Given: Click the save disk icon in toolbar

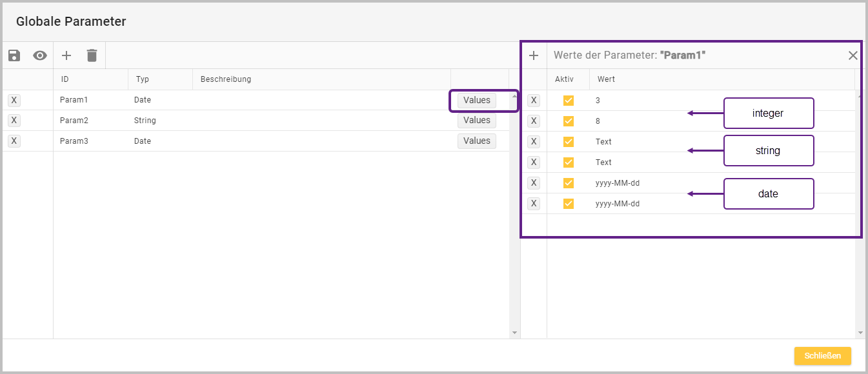Looking at the screenshot, I should pyautogui.click(x=14, y=55).
